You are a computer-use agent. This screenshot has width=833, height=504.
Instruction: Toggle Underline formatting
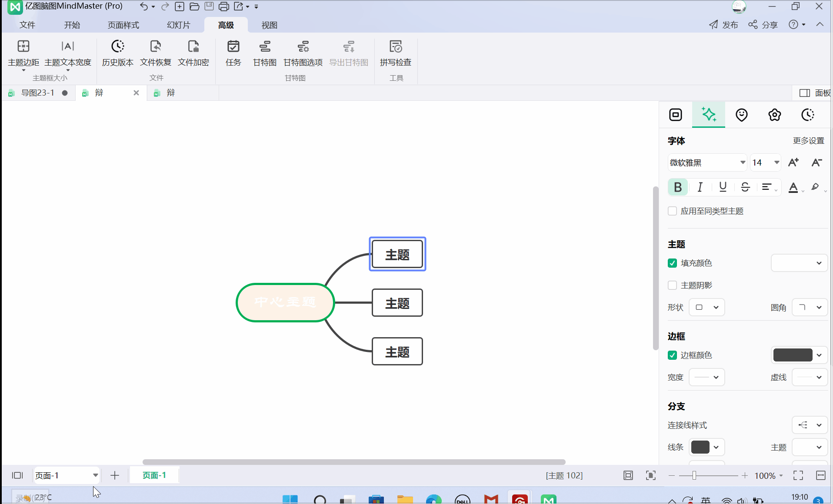click(x=723, y=187)
